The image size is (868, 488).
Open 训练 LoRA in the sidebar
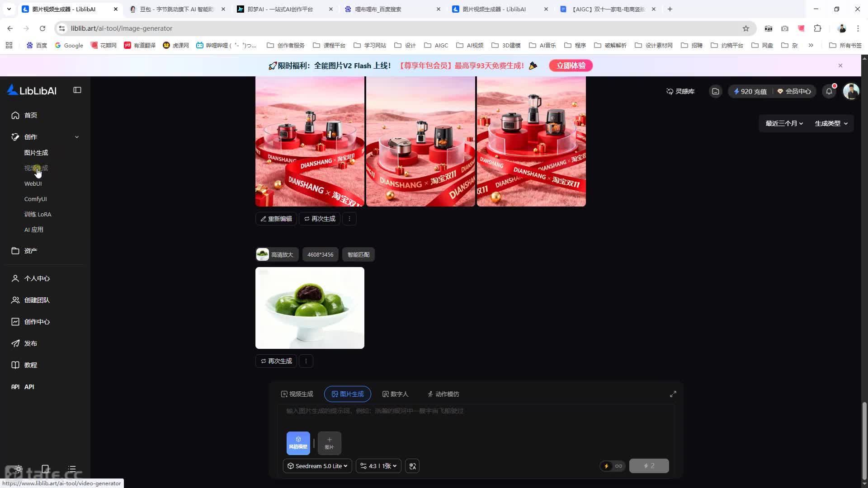click(x=38, y=214)
